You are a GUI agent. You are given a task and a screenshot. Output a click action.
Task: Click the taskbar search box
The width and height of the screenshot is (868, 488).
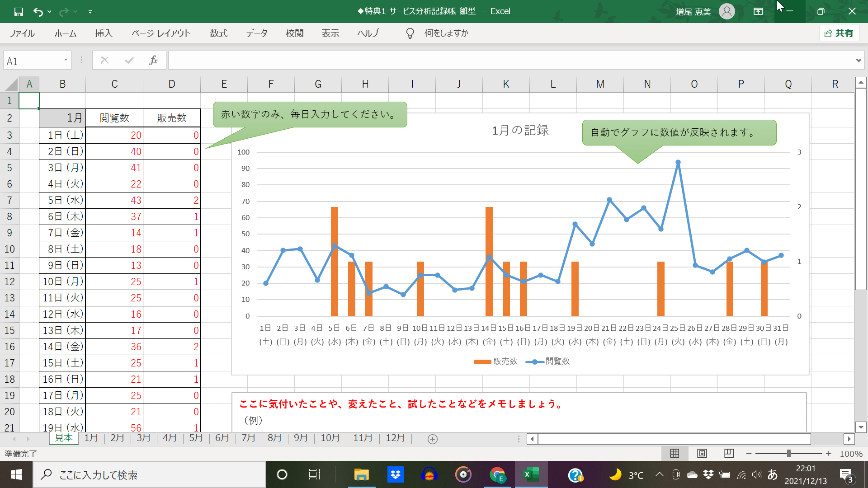(x=149, y=475)
